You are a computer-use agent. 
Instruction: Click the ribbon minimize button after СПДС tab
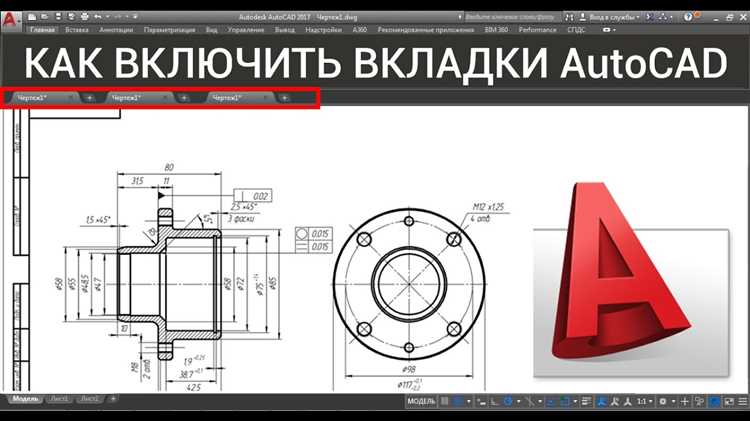[x=607, y=30]
